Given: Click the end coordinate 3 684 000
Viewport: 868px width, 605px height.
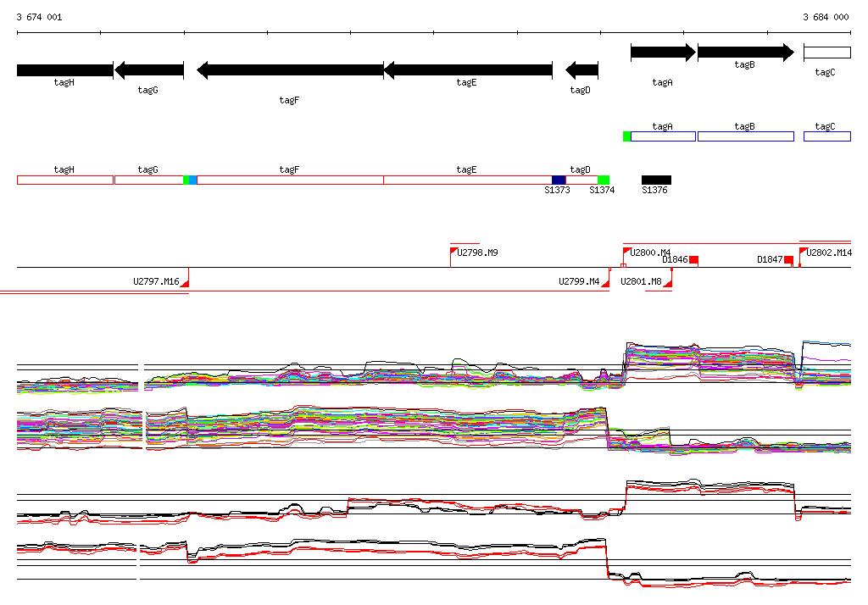Looking at the screenshot, I should [826, 17].
